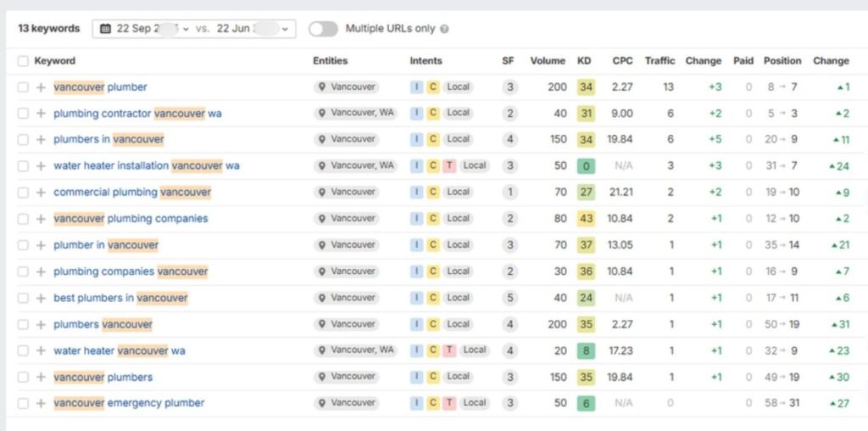This screenshot has width=868, height=431.
Task: Open the 'water heater vancouver wa' keyword link
Action: (120, 351)
